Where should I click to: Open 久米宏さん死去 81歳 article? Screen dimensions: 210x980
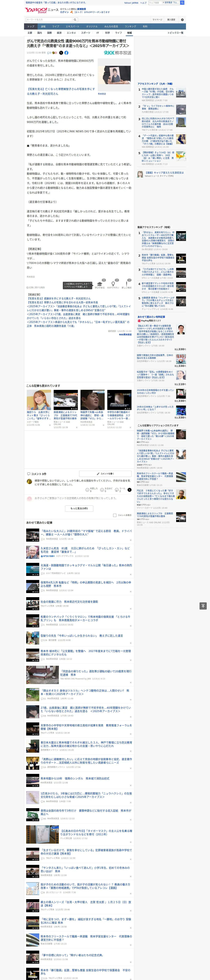85,550
